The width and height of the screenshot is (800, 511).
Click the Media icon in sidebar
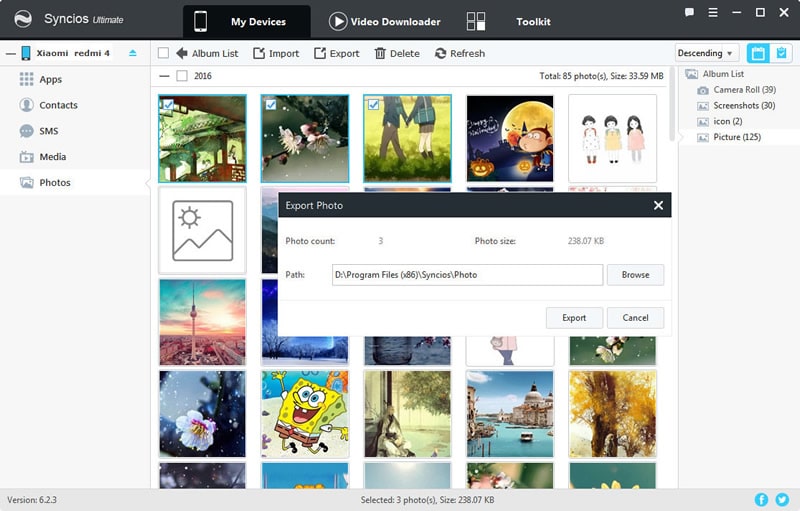pos(27,157)
